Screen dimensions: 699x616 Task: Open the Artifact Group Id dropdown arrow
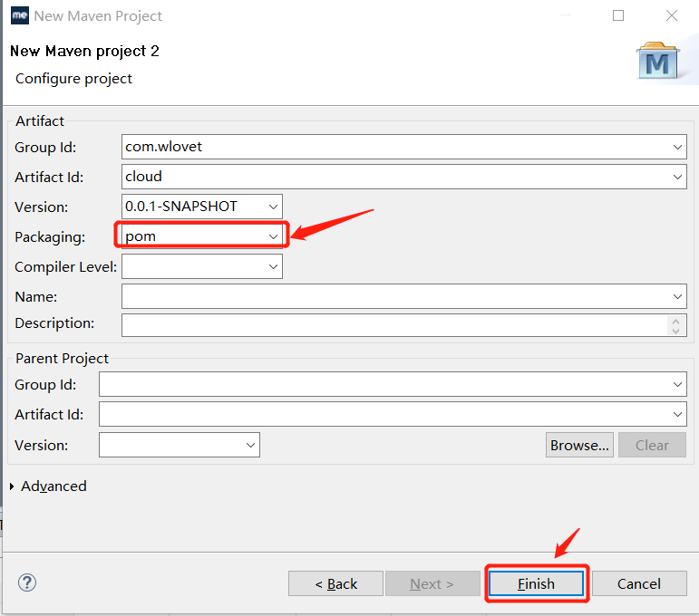pyautogui.click(x=677, y=147)
